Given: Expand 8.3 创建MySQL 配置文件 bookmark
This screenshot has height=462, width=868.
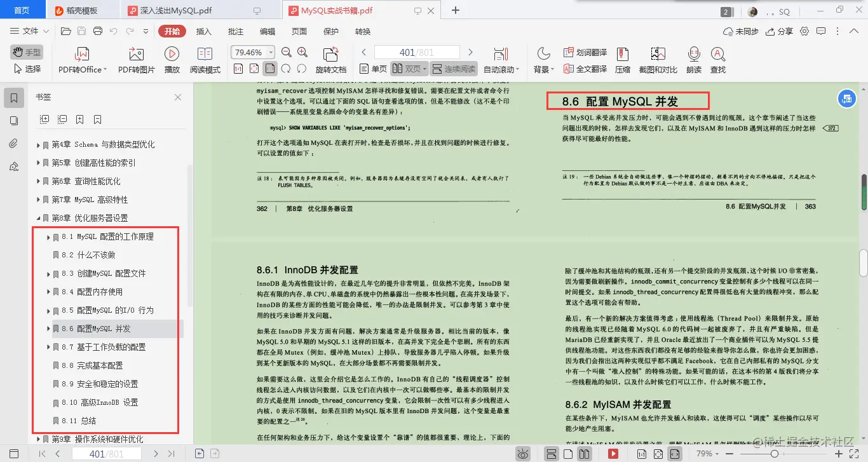Looking at the screenshot, I should coord(48,274).
